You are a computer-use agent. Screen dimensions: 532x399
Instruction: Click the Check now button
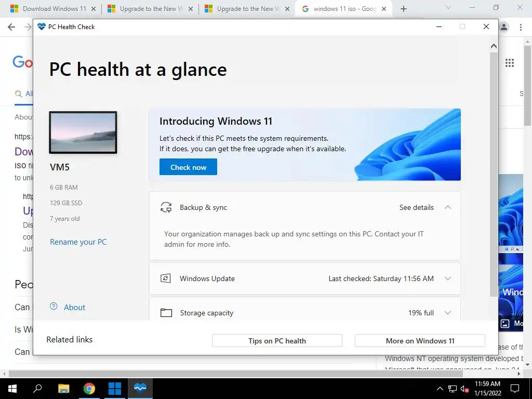click(188, 167)
